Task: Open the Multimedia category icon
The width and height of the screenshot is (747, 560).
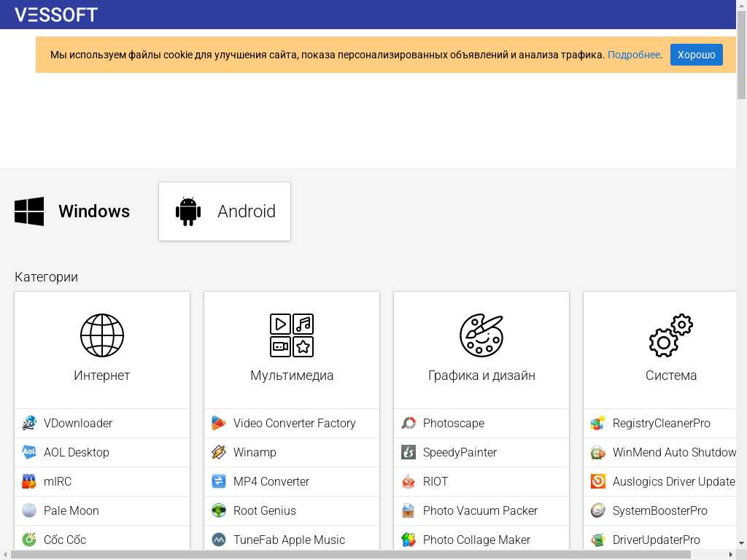Action: pos(292,335)
